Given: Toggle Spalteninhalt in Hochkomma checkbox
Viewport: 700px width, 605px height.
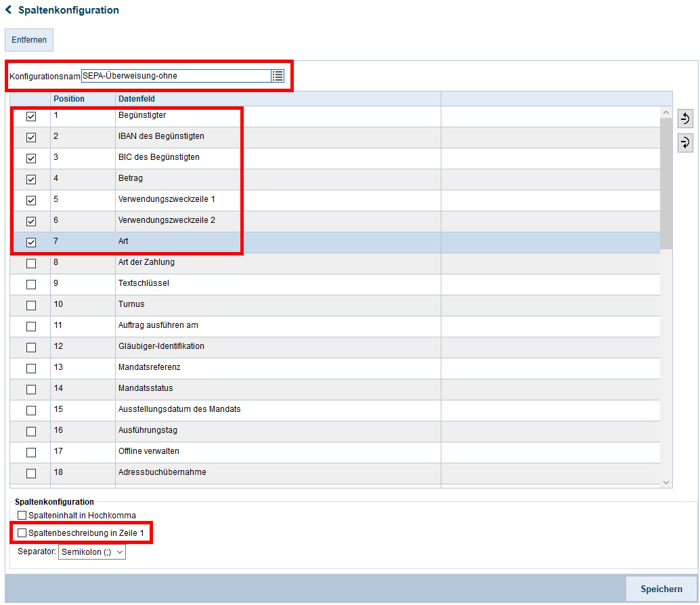Looking at the screenshot, I should coord(22,515).
